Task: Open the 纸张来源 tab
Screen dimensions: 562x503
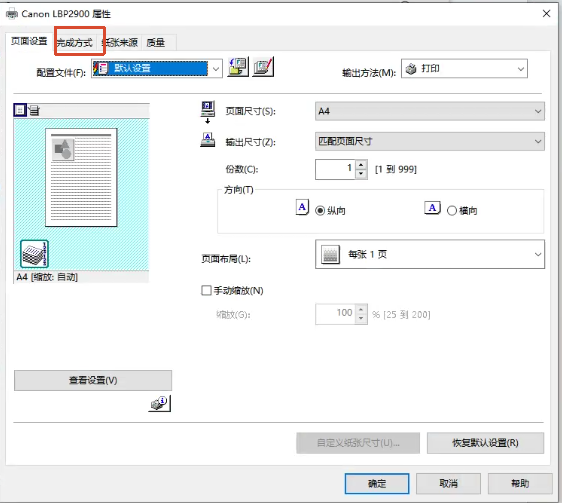Action: coord(120,42)
